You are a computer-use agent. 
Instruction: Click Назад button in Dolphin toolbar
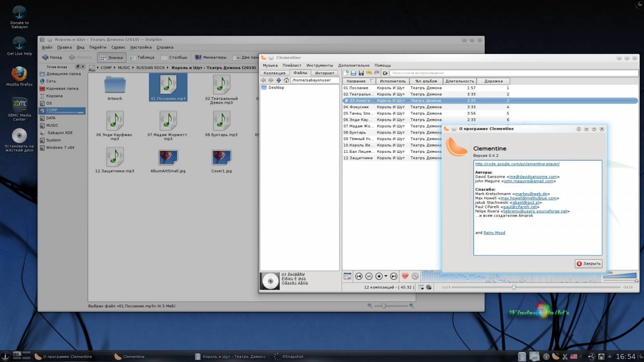click(x=52, y=57)
